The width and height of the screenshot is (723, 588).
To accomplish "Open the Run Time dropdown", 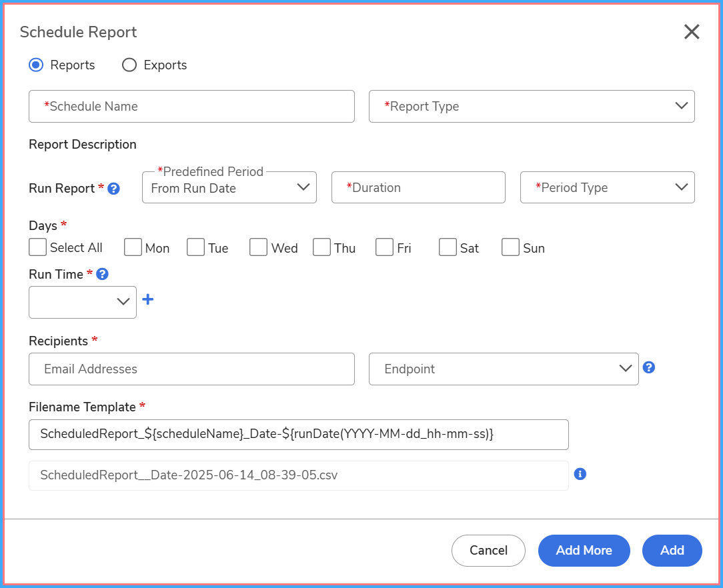I will click(83, 302).
